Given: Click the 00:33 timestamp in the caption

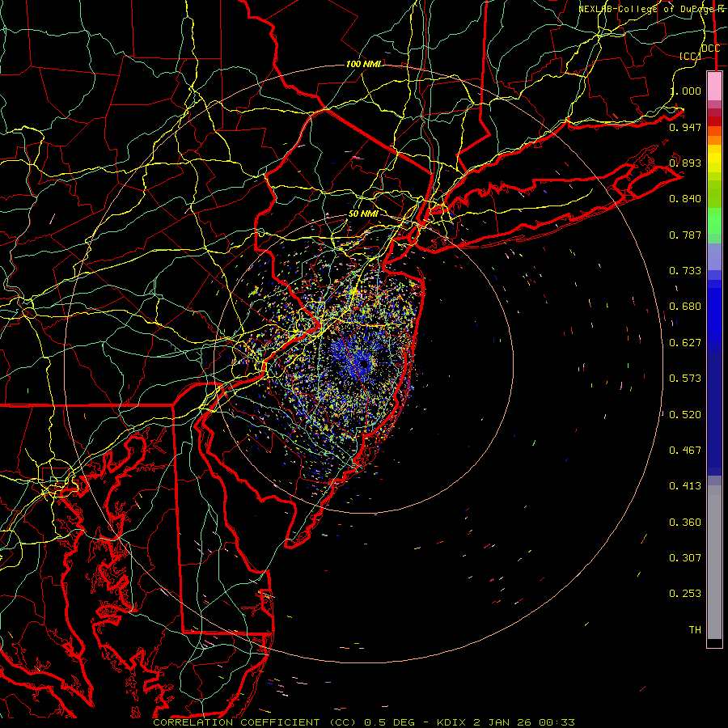Looking at the screenshot, I should (x=557, y=722).
